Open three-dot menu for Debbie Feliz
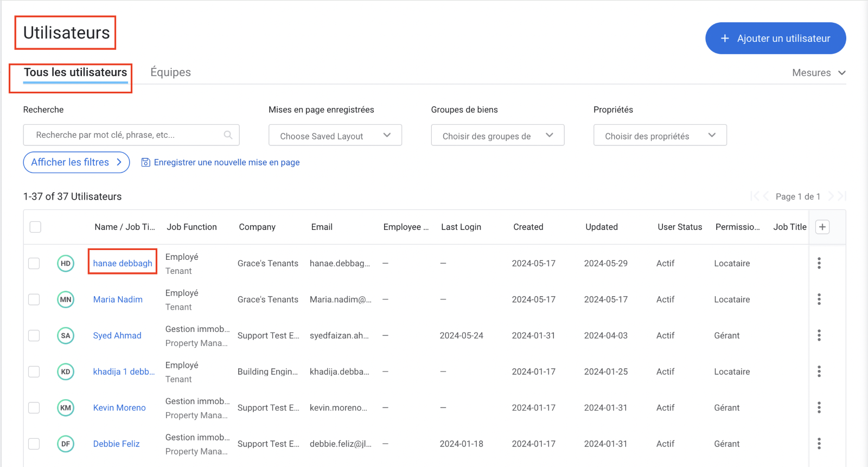This screenshot has width=868, height=467. pos(819,444)
